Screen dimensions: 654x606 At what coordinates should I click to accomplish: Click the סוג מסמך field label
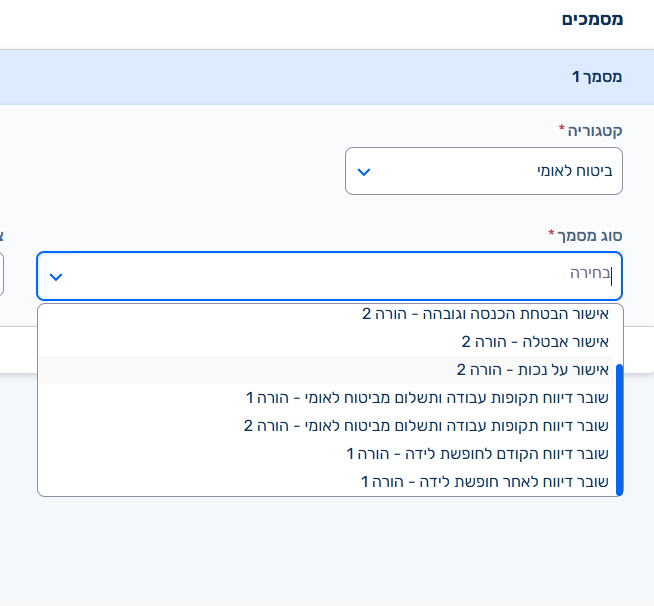(587, 235)
